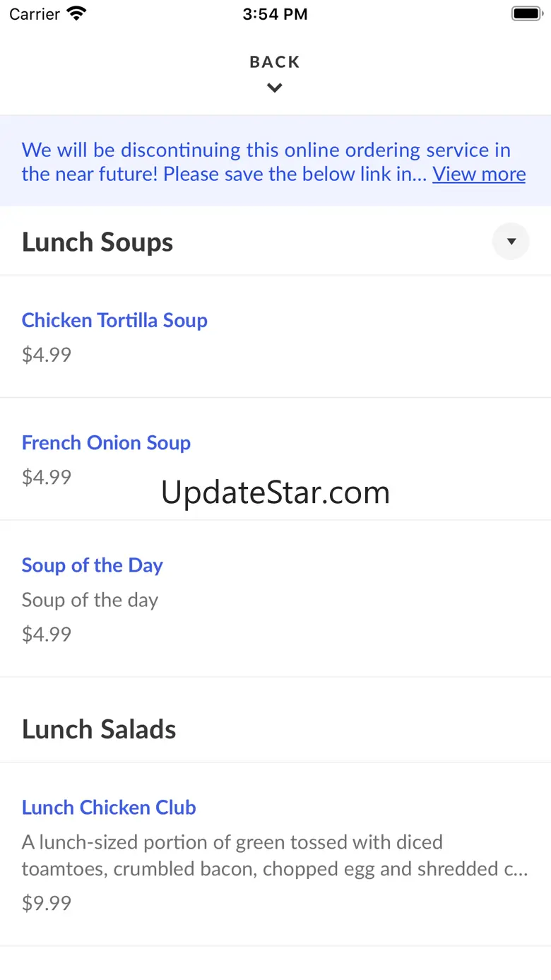Tap Soup of the Day $4.99 price
This screenshot has height=980, width=551.
point(47,634)
